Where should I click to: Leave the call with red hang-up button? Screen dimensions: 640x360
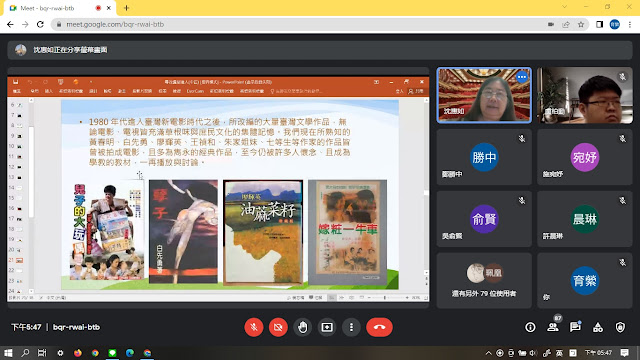(x=379, y=327)
